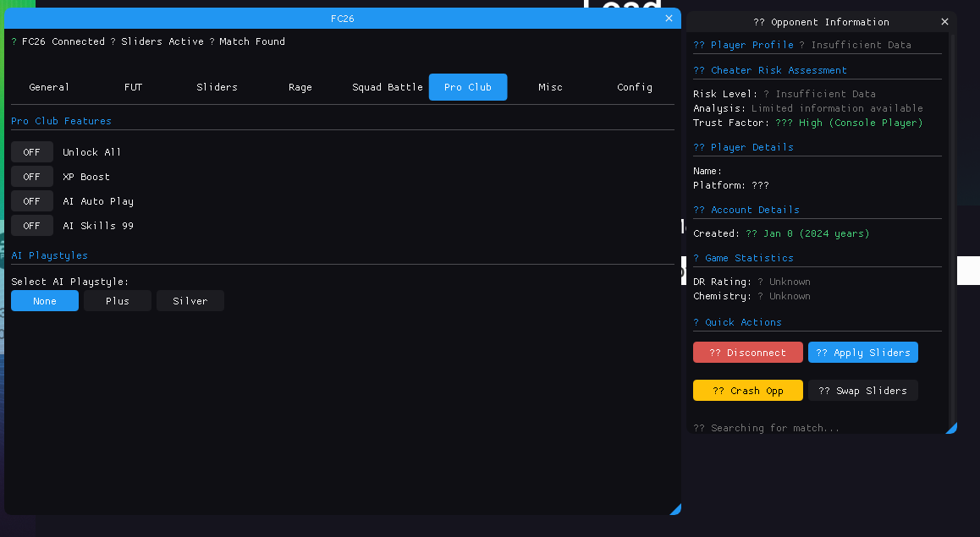Select the Plus AI playstyle

click(x=118, y=301)
